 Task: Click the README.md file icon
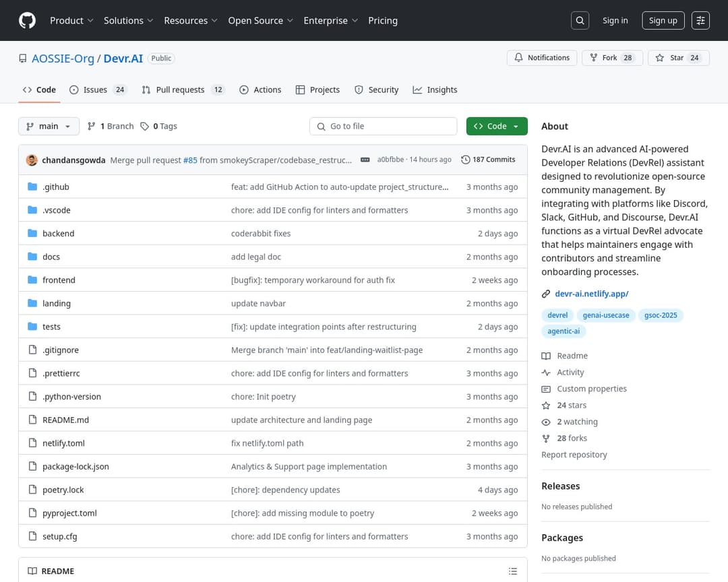coord(32,420)
